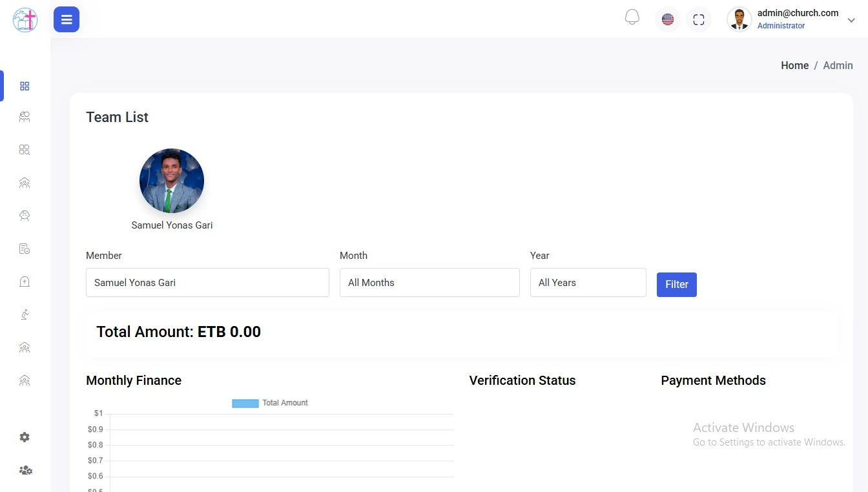Open the notifications bell
868x492 pixels.
[x=632, y=18]
